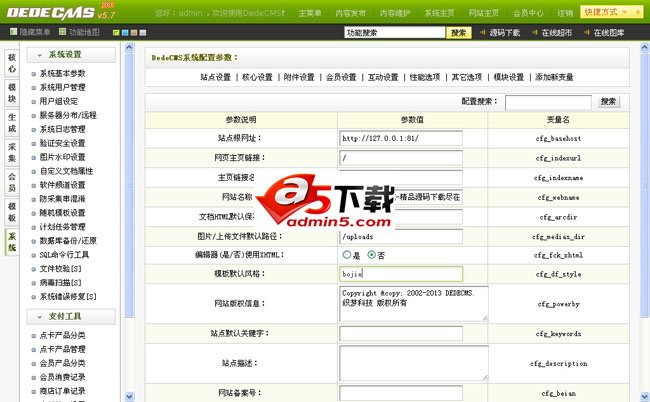650x402 pixels.
Task: Switch to the 附件设置 config tab
Action: pyautogui.click(x=299, y=77)
